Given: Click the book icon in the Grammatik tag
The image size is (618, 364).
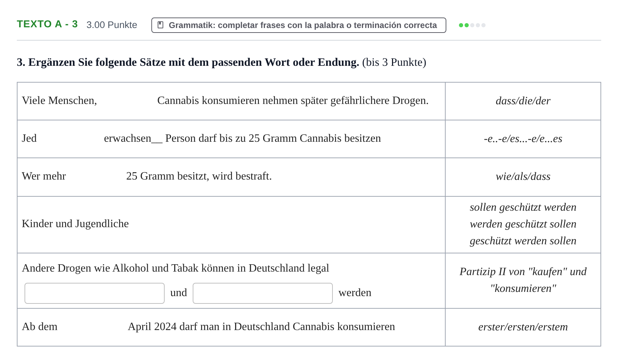Looking at the screenshot, I should click(160, 25).
